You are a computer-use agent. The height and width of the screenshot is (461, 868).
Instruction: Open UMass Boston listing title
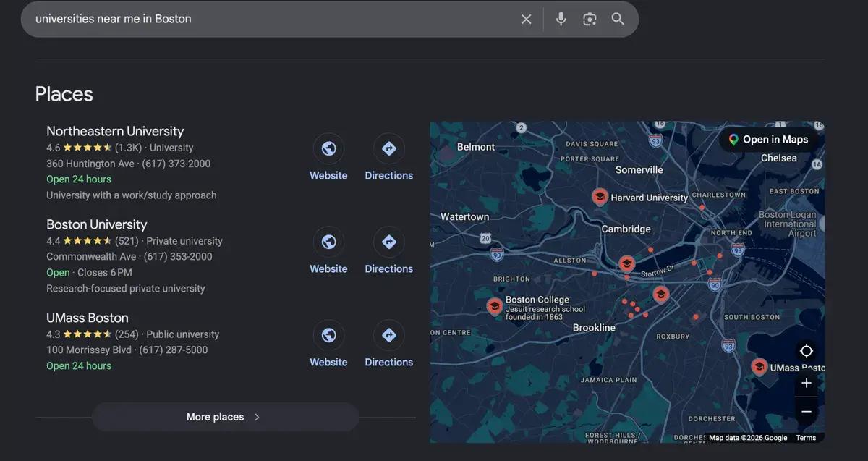pyautogui.click(x=88, y=318)
